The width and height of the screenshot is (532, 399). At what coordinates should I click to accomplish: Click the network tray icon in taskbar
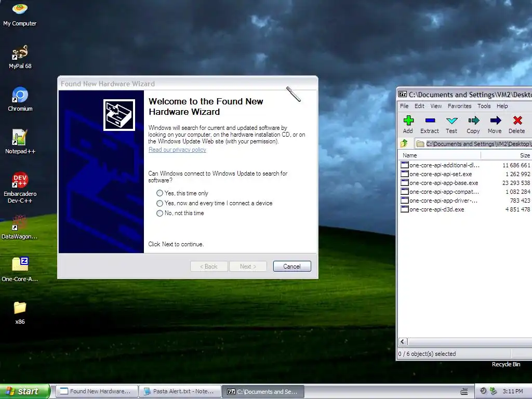(493, 391)
